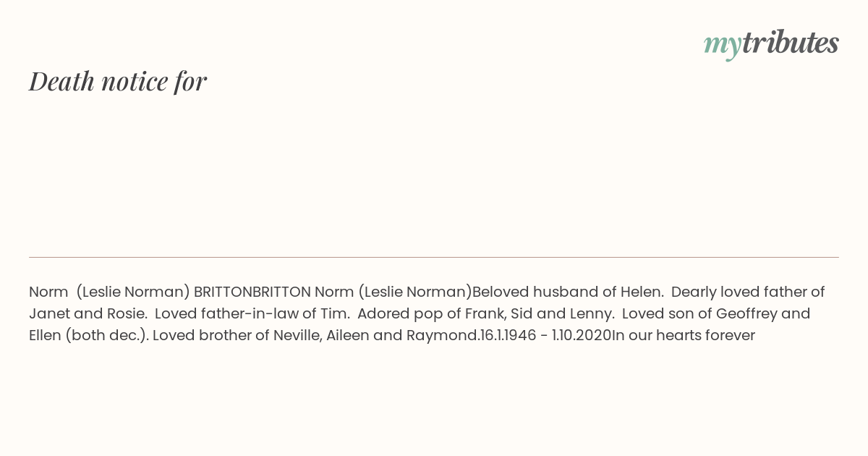Click the green "my" part of logo
Screen dimensions: 868x456
(x=722, y=46)
